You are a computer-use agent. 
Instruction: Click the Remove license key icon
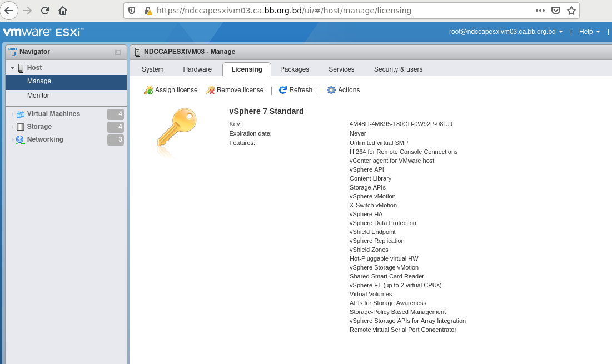click(210, 90)
